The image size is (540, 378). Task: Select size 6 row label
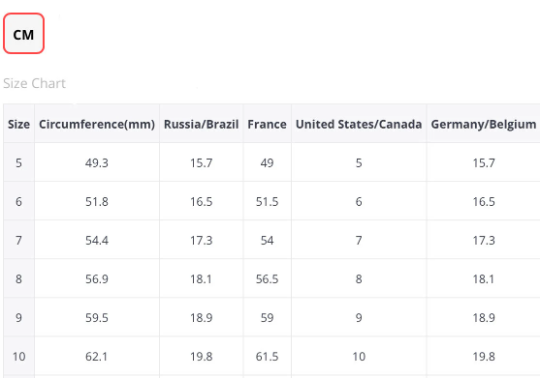[19, 201]
